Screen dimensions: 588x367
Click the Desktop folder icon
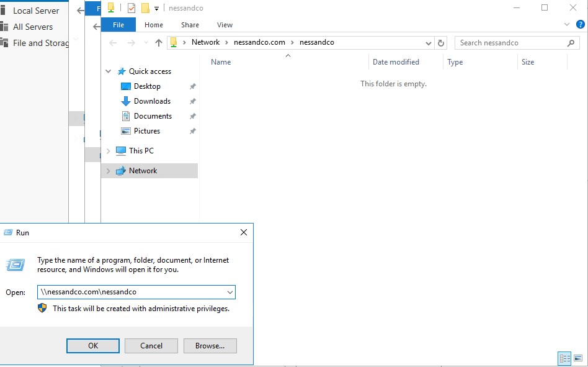click(126, 86)
